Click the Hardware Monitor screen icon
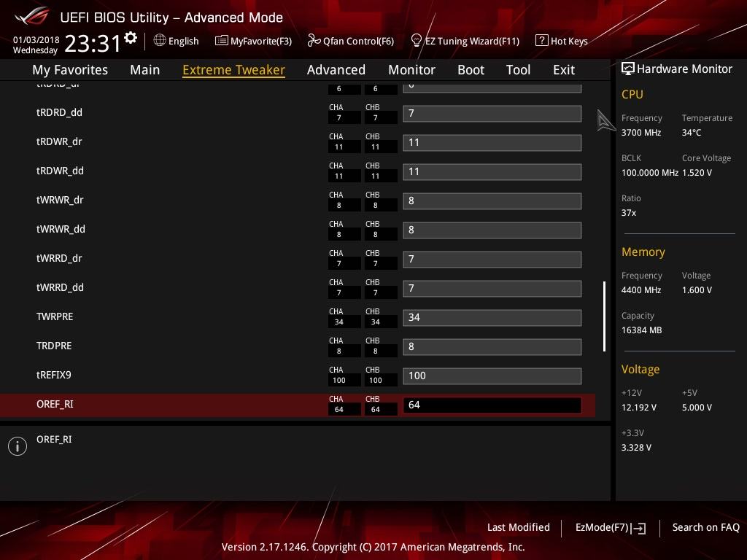The width and height of the screenshot is (747, 560). [628, 69]
